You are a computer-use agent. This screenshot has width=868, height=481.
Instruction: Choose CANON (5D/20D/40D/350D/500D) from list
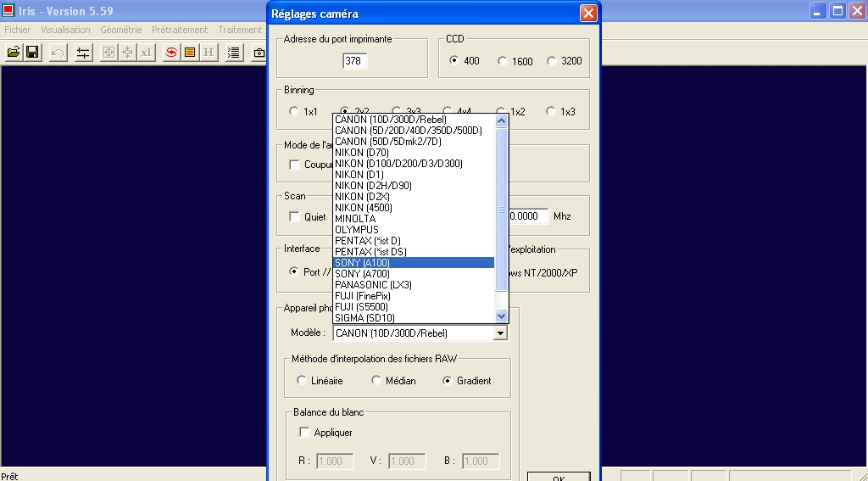point(414,131)
